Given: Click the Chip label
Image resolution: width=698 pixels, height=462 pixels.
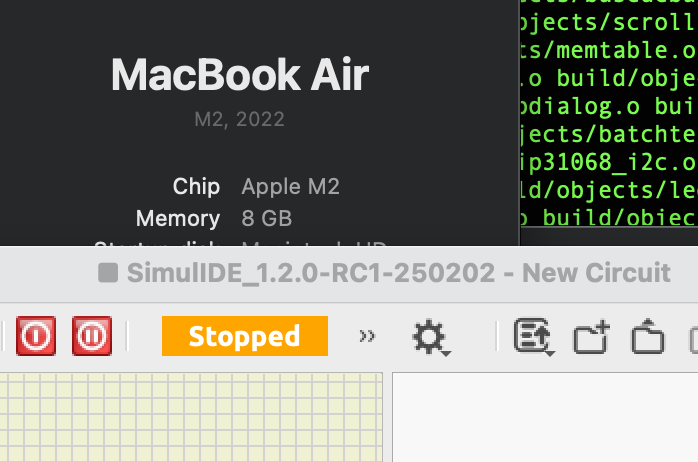Looking at the screenshot, I should (x=196, y=186).
